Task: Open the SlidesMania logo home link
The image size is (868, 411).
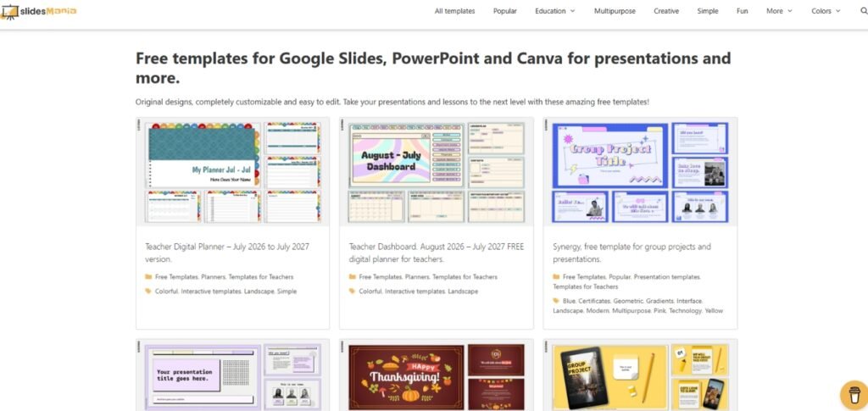Action: tap(39, 10)
